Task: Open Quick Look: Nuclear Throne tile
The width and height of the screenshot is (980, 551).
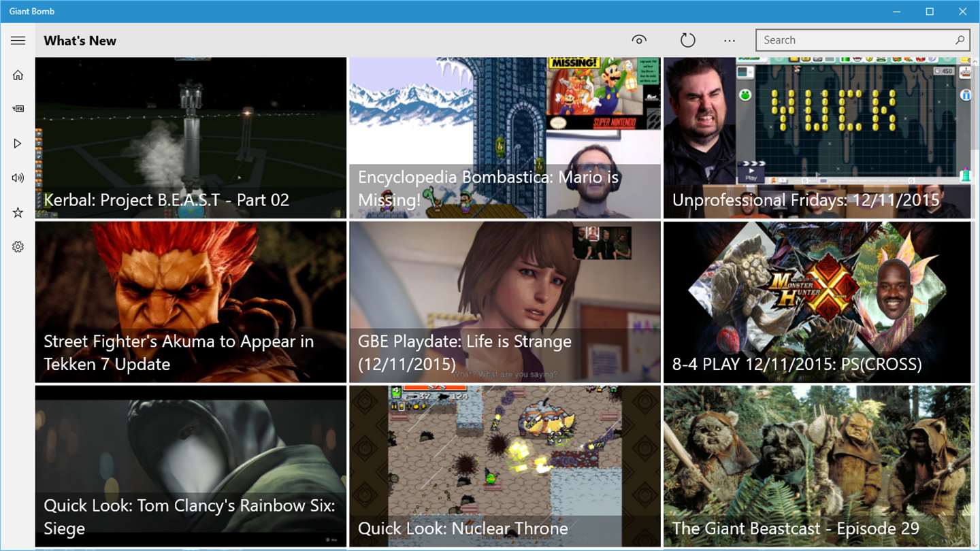Action: [505, 466]
